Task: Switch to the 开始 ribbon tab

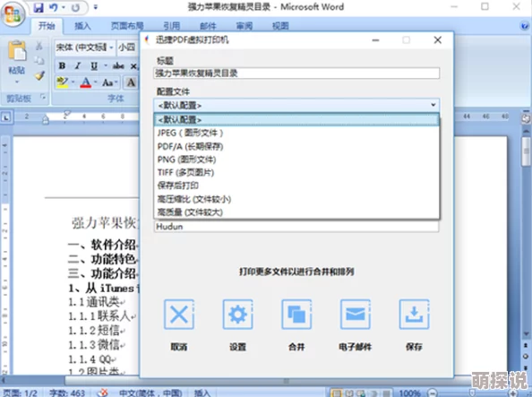Action: click(x=47, y=26)
